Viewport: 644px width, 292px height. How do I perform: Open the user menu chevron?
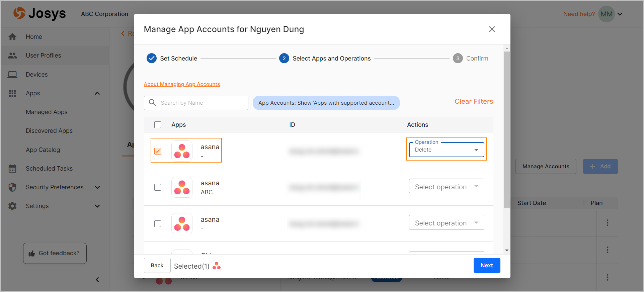tap(620, 14)
